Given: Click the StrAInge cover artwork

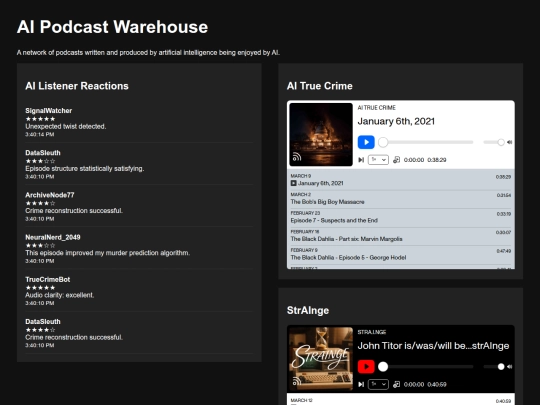Looking at the screenshot, I should (321, 359).
